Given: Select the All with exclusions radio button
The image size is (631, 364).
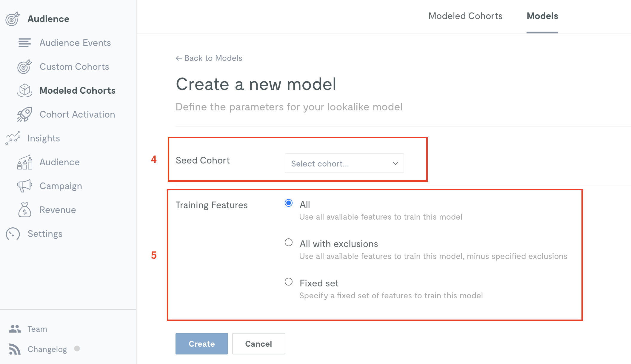Looking at the screenshot, I should [x=289, y=242].
